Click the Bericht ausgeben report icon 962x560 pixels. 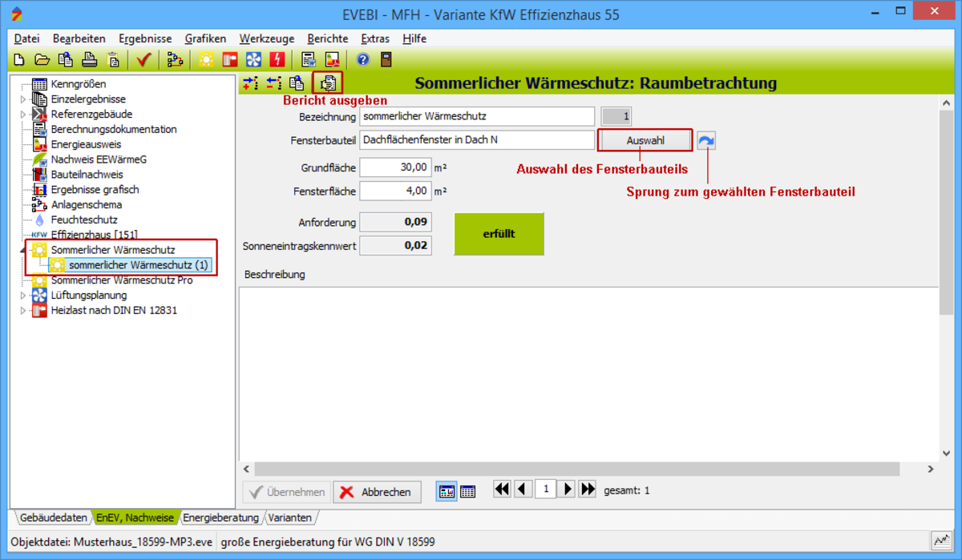(328, 83)
